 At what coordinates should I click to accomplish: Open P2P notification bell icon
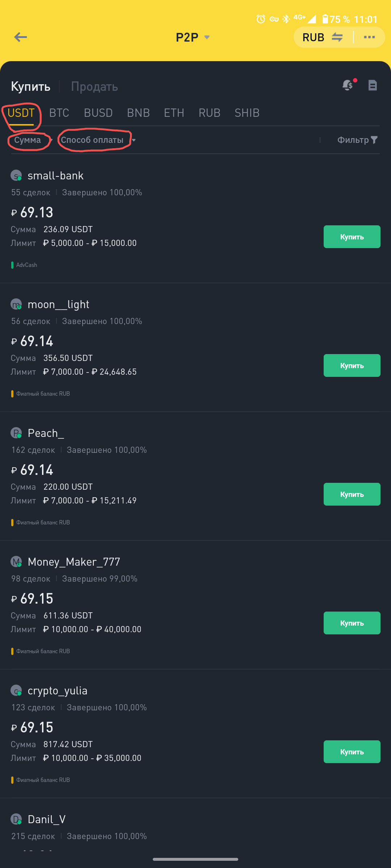[x=348, y=85]
